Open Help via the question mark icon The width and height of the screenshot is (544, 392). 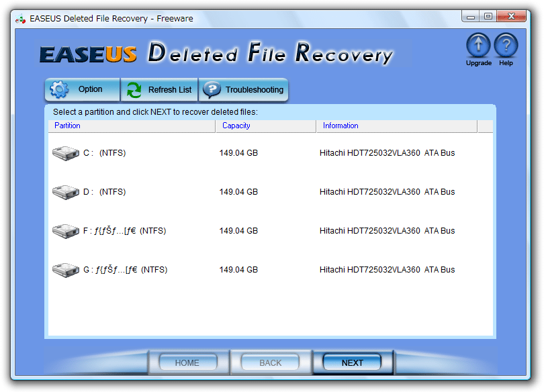[x=506, y=45]
